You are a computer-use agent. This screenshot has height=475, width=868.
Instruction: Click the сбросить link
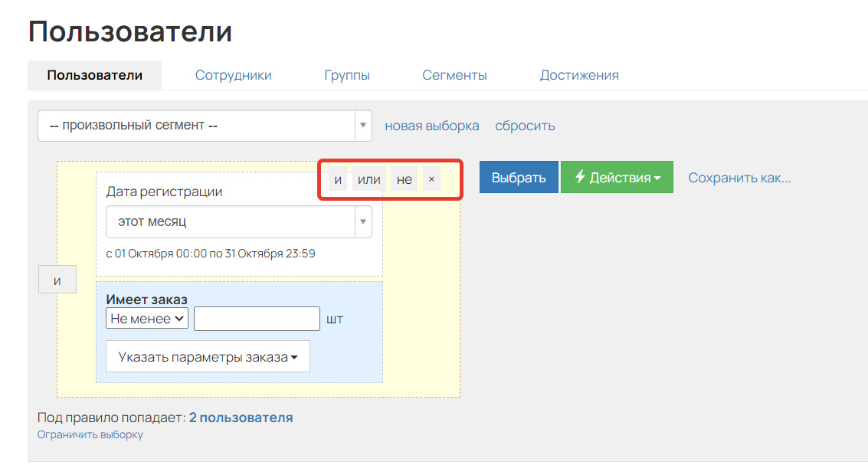525,126
